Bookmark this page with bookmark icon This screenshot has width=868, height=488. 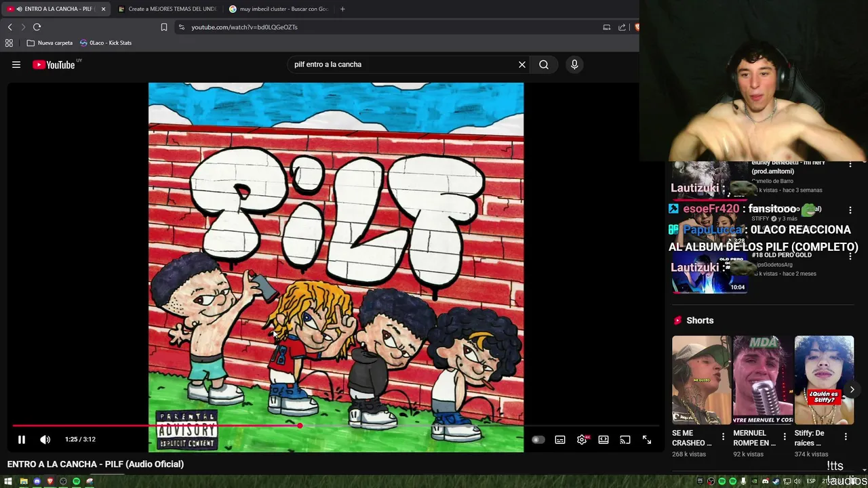[164, 27]
